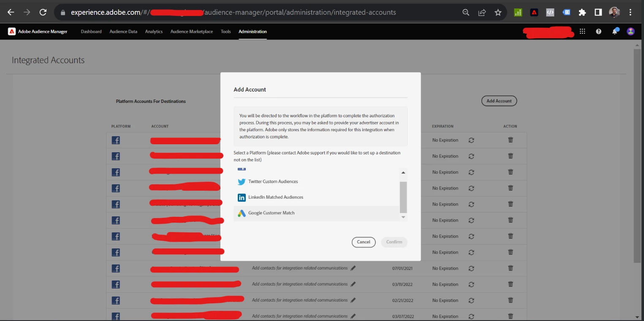Click Facebook icon on the 07/01/2021 row
The image size is (644, 321).
[x=116, y=268]
